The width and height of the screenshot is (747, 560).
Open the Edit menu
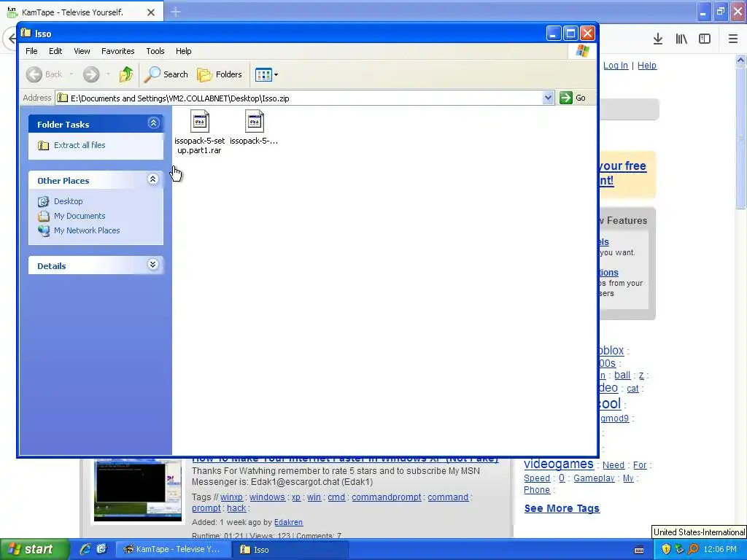point(55,51)
